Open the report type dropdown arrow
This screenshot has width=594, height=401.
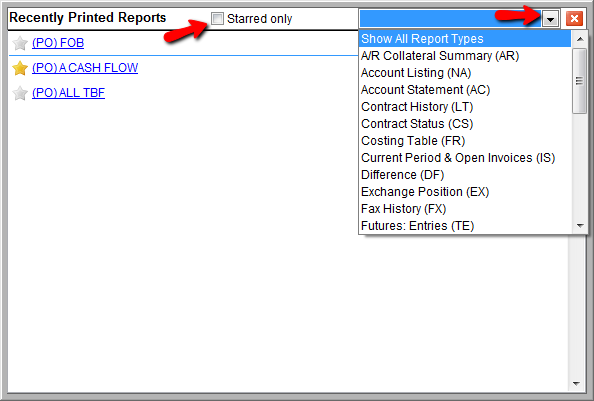pyautogui.click(x=550, y=19)
